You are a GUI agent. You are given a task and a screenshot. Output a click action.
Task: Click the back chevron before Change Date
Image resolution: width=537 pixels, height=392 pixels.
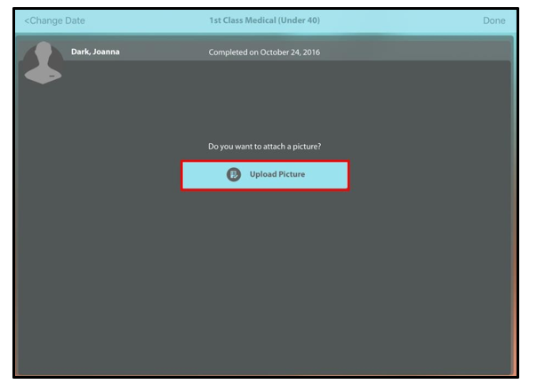coord(27,20)
